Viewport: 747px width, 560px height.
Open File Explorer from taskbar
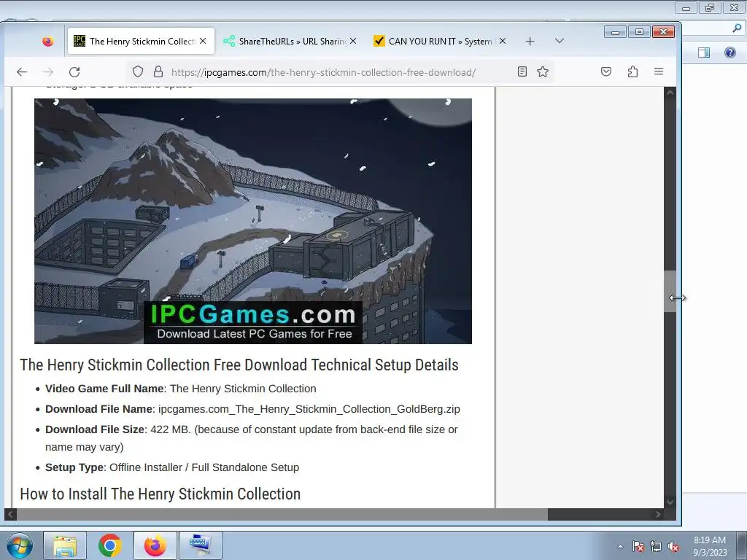coord(65,545)
